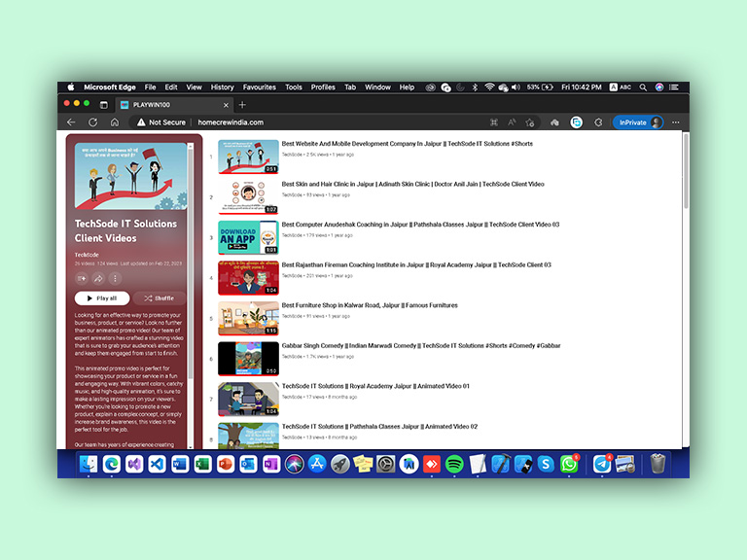
Task: Open Finder from the dock
Action: 89,464
